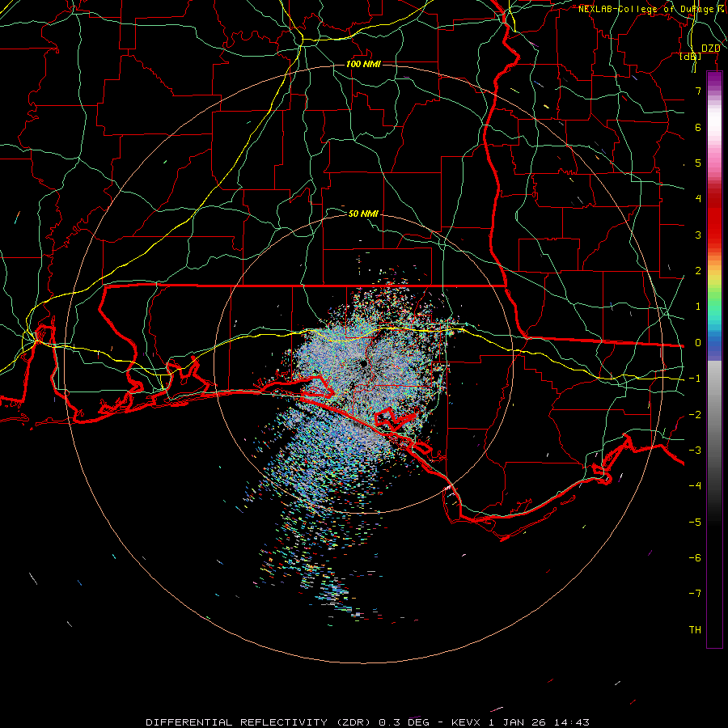Click the scale value "5"
The image size is (728, 728).
pos(698,163)
